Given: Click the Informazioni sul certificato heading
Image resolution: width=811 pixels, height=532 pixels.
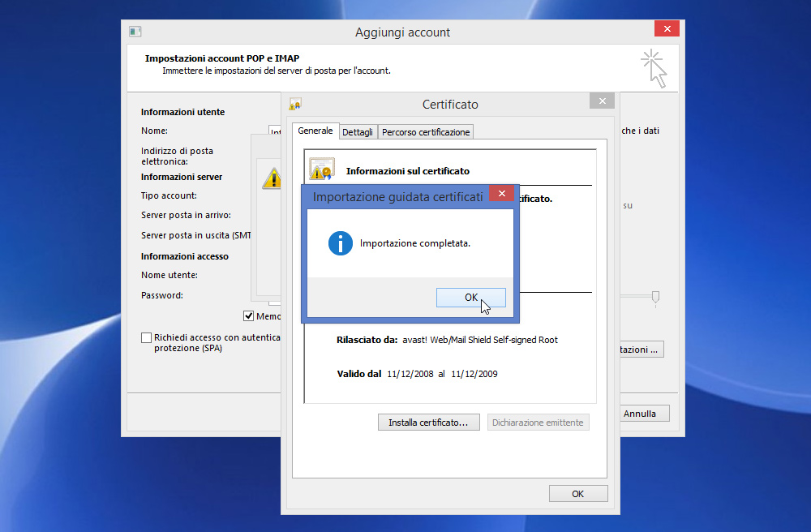Looking at the screenshot, I should pos(408,171).
